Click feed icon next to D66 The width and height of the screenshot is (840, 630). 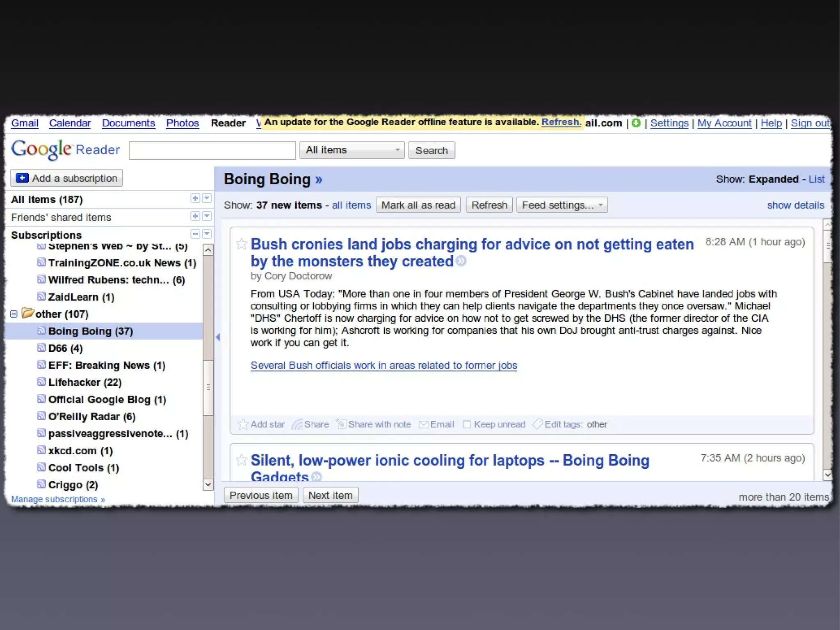click(x=41, y=348)
